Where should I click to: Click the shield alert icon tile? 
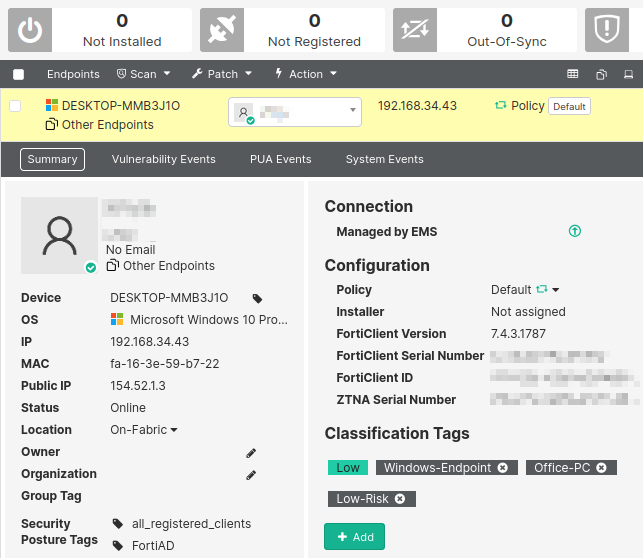[x=606, y=31]
